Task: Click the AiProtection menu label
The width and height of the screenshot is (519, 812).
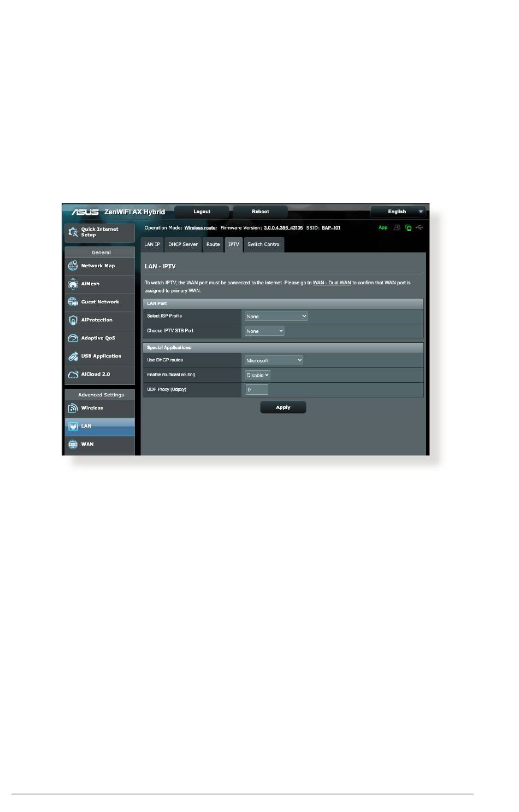Action: [x=97, y=320]
